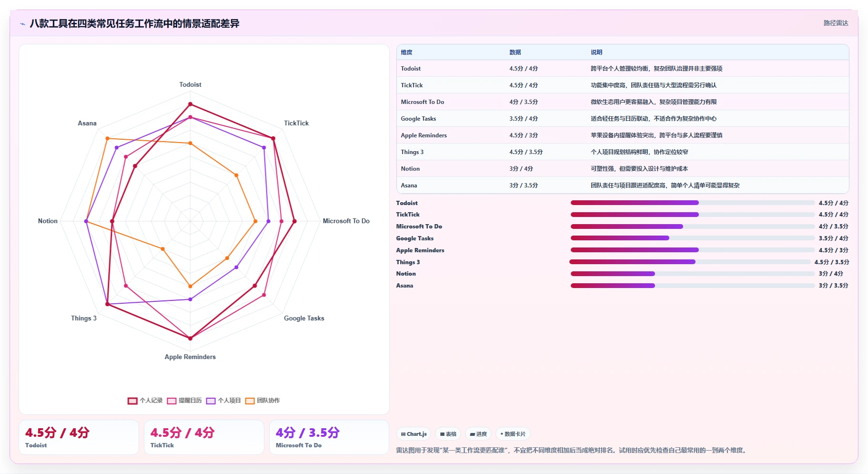Click the description 团队责任与项目跟进适配度高，简单个人清单可能显得复杂
Image resolution: width=868 pixels, height=474 pixels.
point(665,185)
